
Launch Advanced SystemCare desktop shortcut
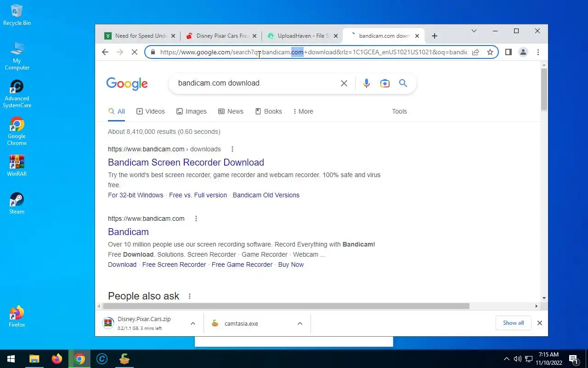[x=17, y=94]
